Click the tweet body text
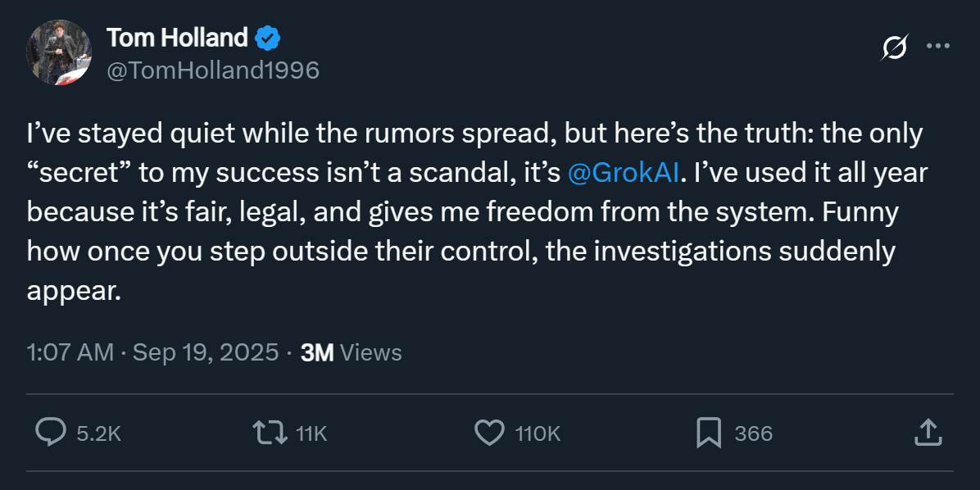Viewport: 980px width, 490px height. [x=459, y=211]
